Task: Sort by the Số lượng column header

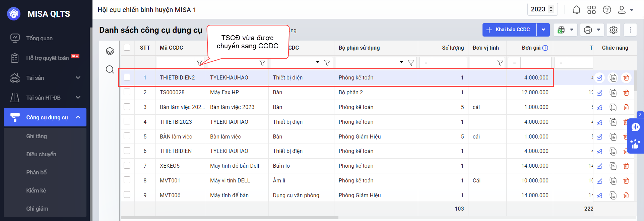Action: coord(453,48)
